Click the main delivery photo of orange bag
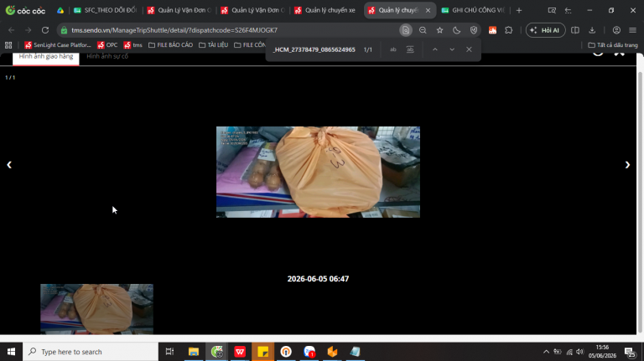Viewport: 644px width, 361px height. pyautogui.click(x=318, y=172)
